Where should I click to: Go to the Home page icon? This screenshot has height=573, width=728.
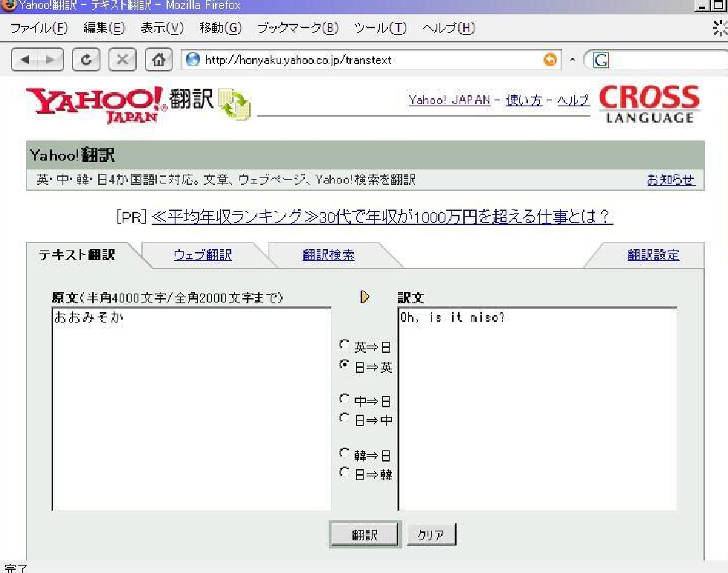point(159,60)
